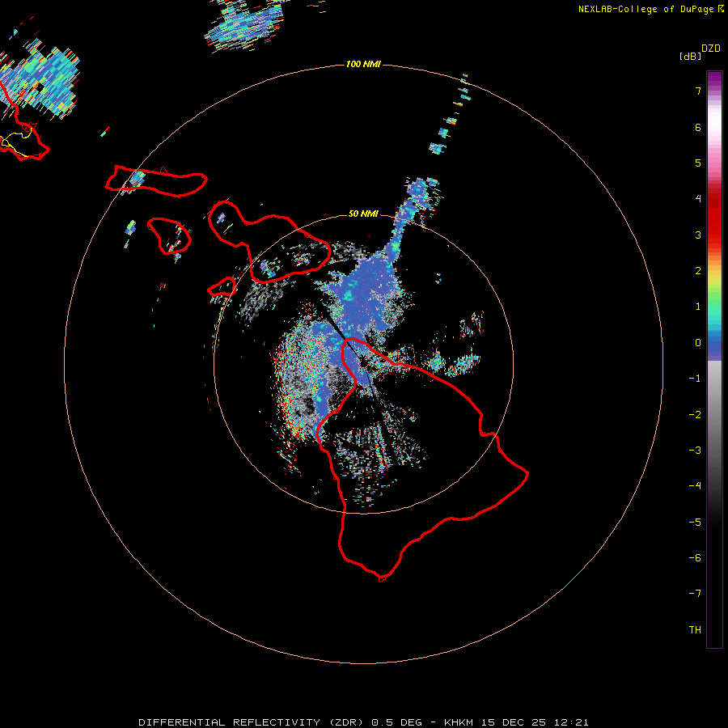Click the 7 dB value on color scale
Image resolution: width=728 pixels, height=728 pixels.
(698, 91)
